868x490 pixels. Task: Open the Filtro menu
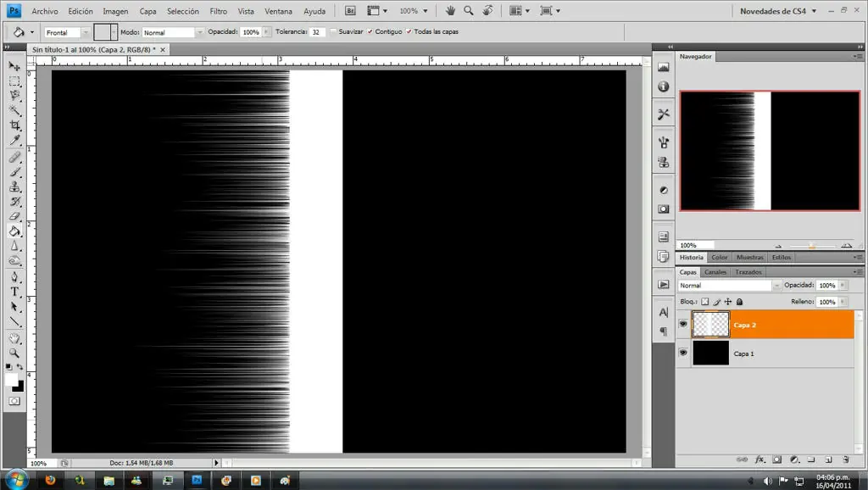tap(218, 11)
